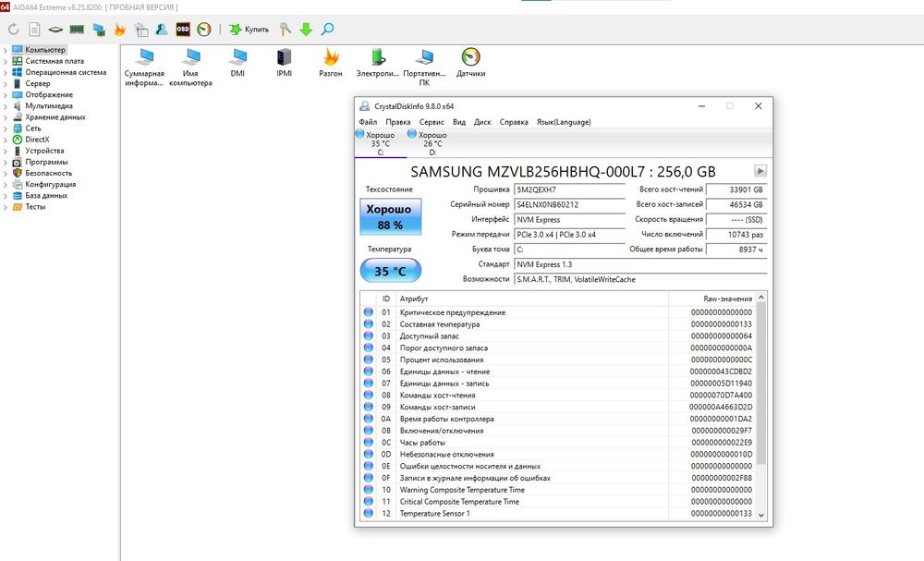Start the stability test flame toolbar icon
Viewport: 924px width, 561px height.
tap(119, 29)
